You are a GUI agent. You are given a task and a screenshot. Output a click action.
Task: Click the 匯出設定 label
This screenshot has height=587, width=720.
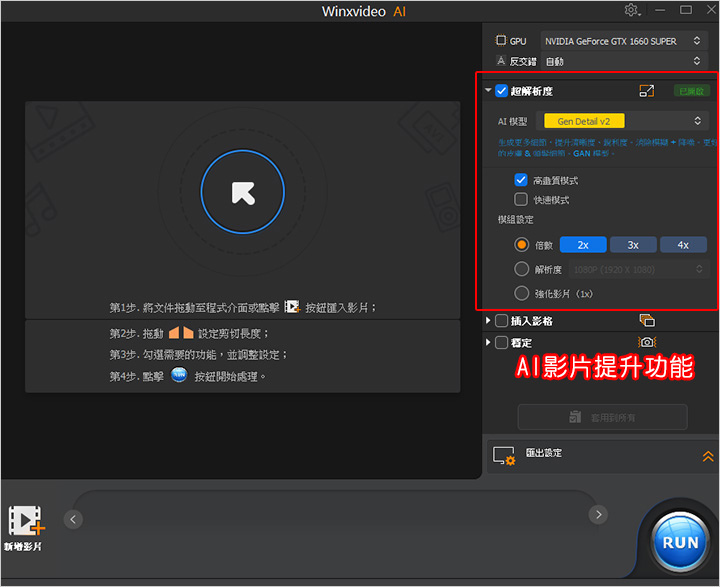click(544, 453)
